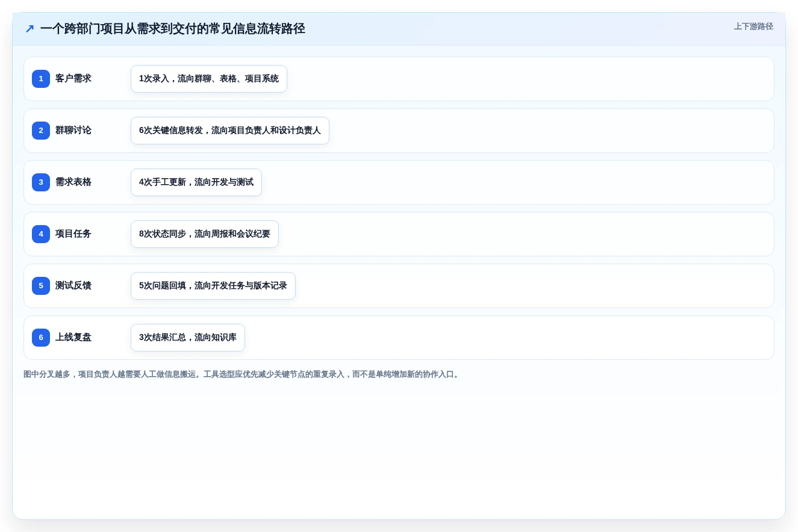Select step badge 2 for 群聊讨论

[x=41, y=131]
